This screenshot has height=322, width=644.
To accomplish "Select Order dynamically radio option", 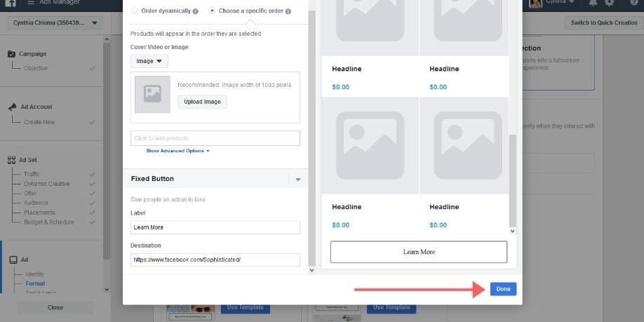I will point(134,11).
